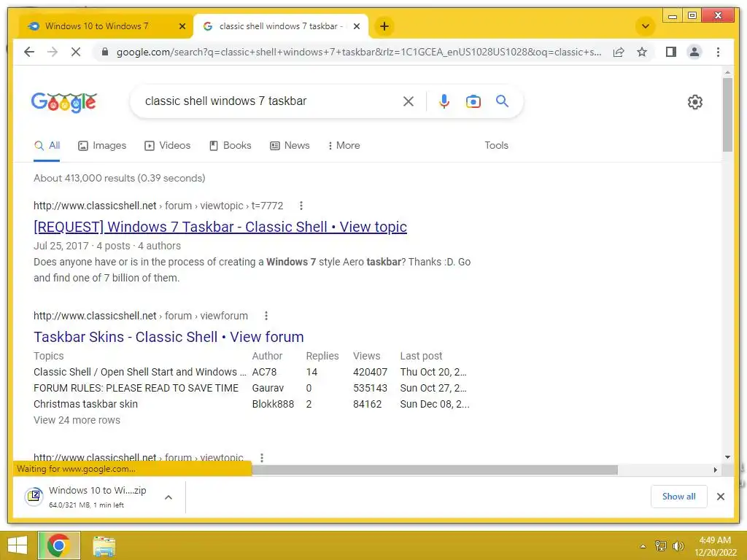Switch to News results

[x=290, y=146]
